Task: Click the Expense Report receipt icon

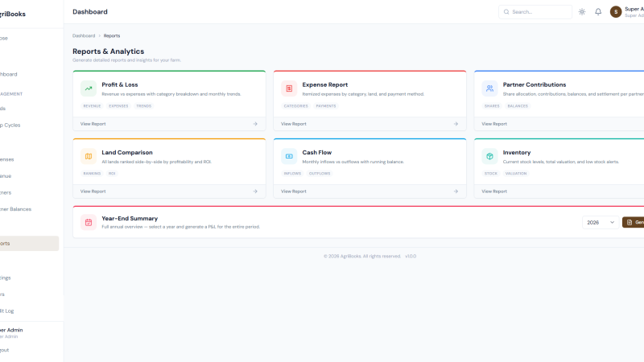Action: (x=289, y=88)
